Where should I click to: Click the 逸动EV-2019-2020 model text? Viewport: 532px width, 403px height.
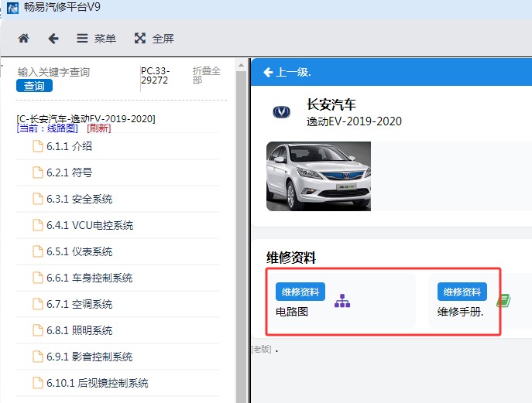pos(354,121)
